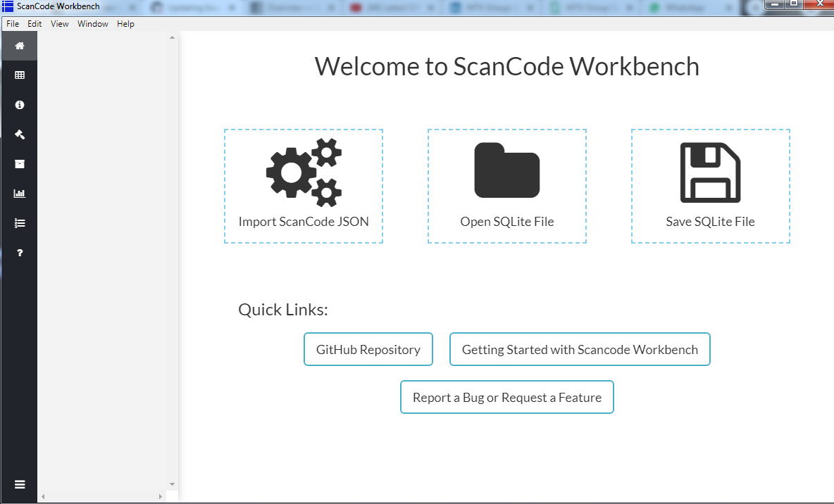Open the Table view icon in sidebar
Viewport: 834px width, 504px height.
point(20,75)
